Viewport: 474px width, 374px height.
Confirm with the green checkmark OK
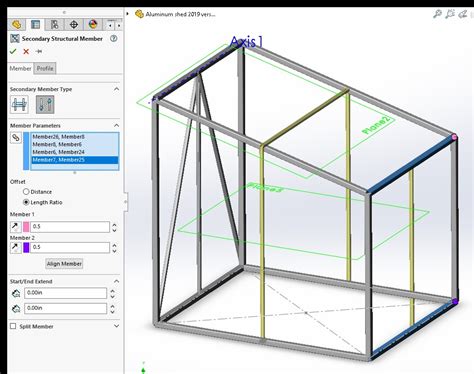coord(13,51)
